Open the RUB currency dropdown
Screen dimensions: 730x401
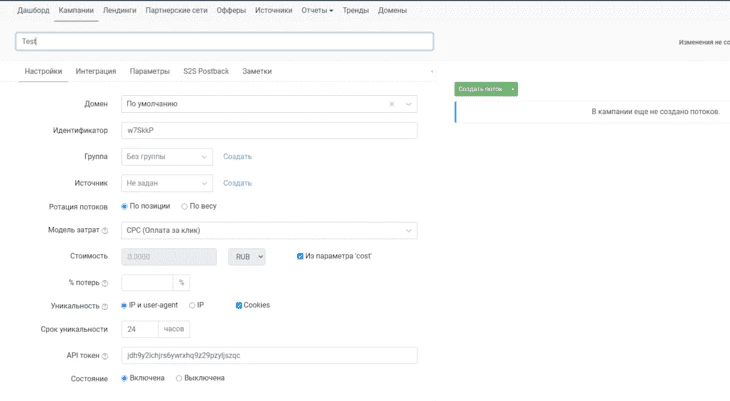click(247, 257)
